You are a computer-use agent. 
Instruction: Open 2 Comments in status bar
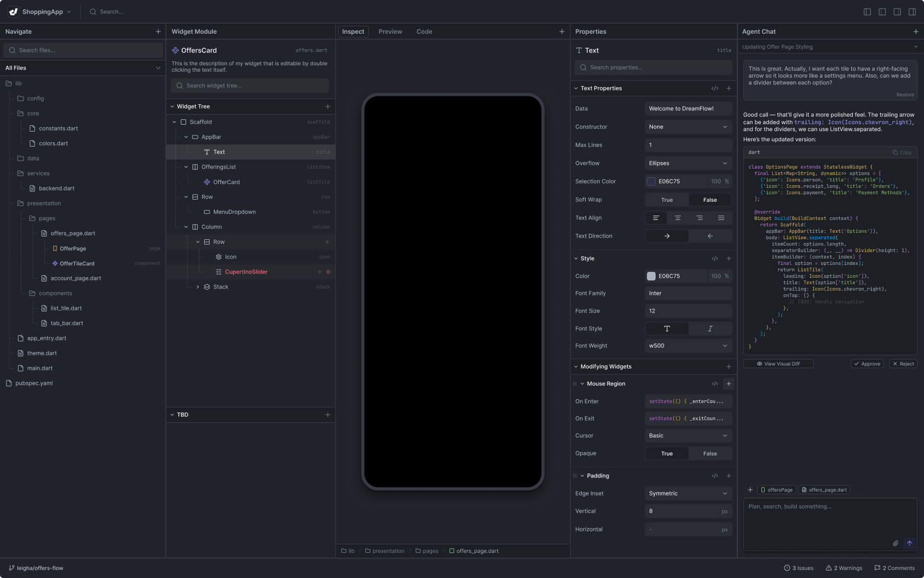coord(895,568)
